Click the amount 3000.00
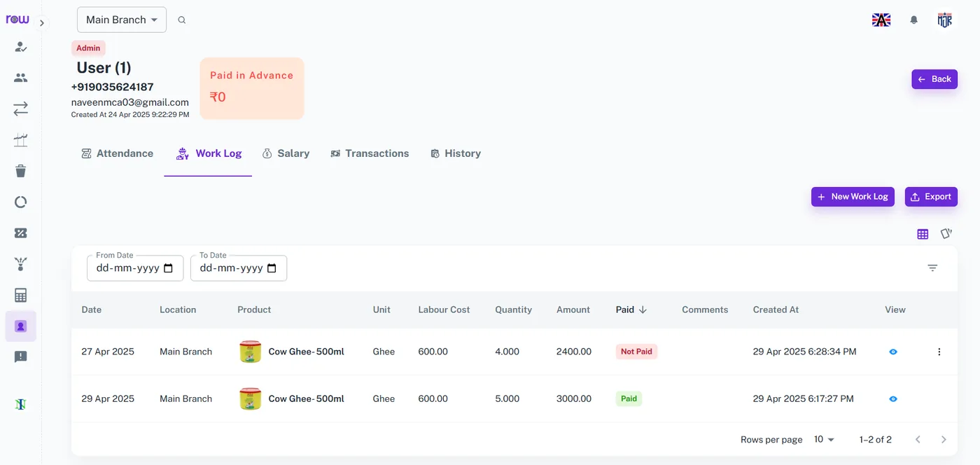This screenshot has height=465, width=980. pos(574,398)
